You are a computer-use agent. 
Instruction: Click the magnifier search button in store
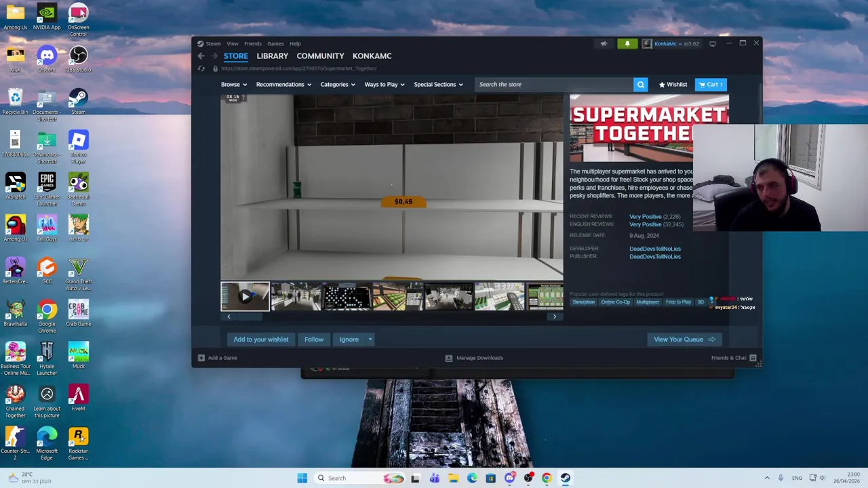pos(640,85)
